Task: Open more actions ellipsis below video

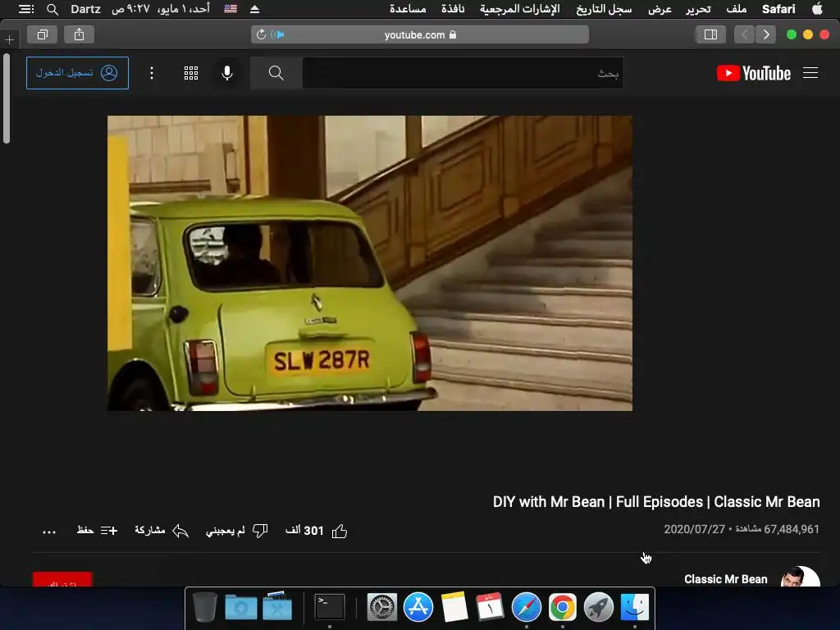Action: [x=49, y=532]
